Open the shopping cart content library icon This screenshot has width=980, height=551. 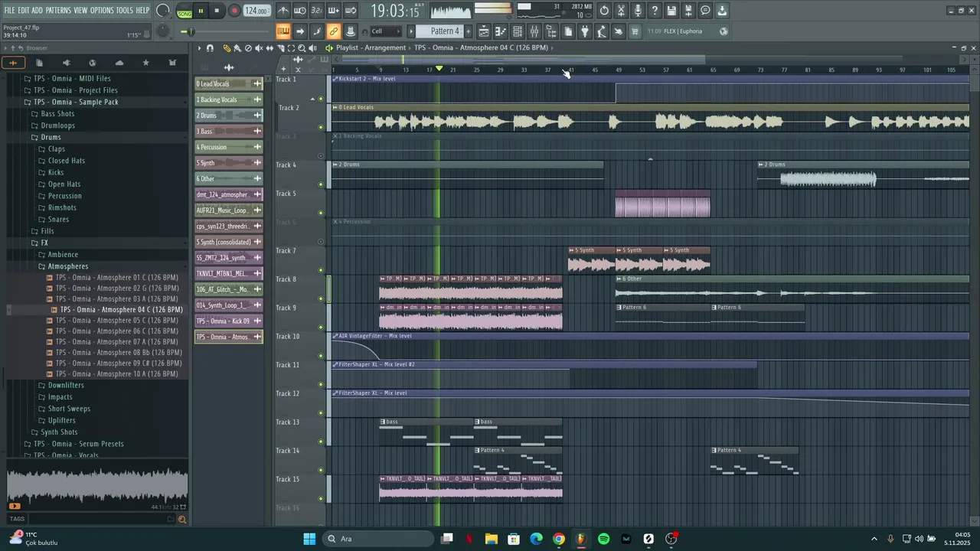click(x=634, y=31)
